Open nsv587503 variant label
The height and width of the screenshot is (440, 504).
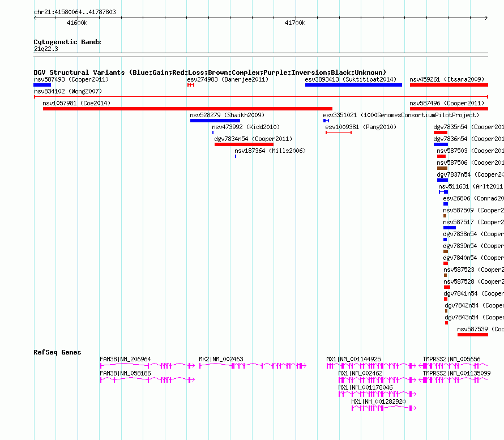[470, 151]
